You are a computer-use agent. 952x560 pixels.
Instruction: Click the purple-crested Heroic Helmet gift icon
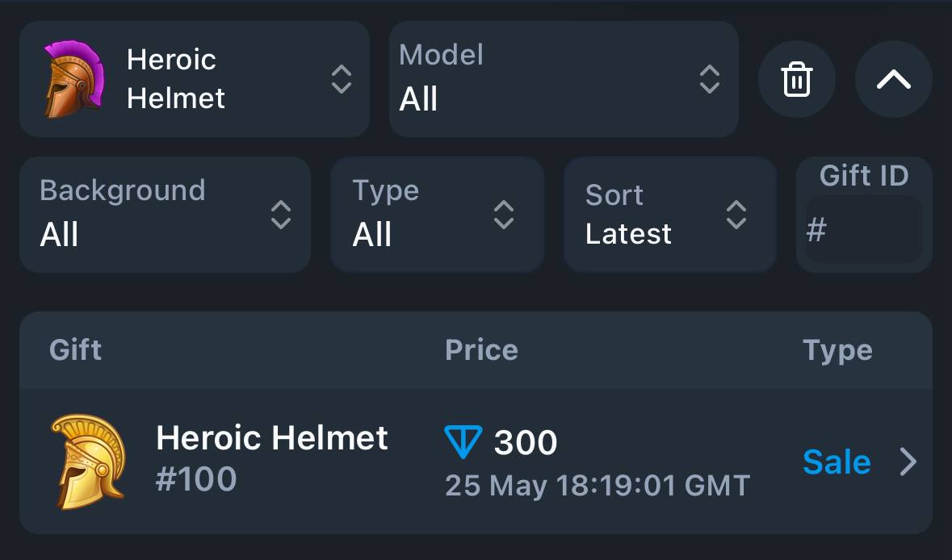point(74,79)
